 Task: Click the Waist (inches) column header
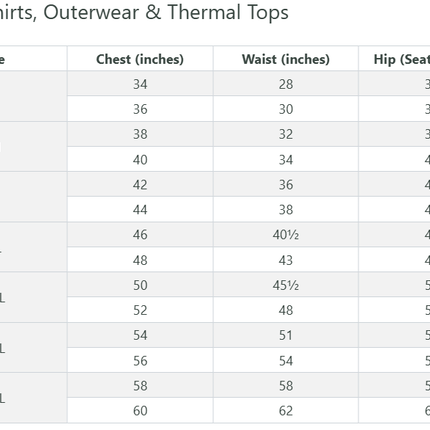(x=286, y=59)
